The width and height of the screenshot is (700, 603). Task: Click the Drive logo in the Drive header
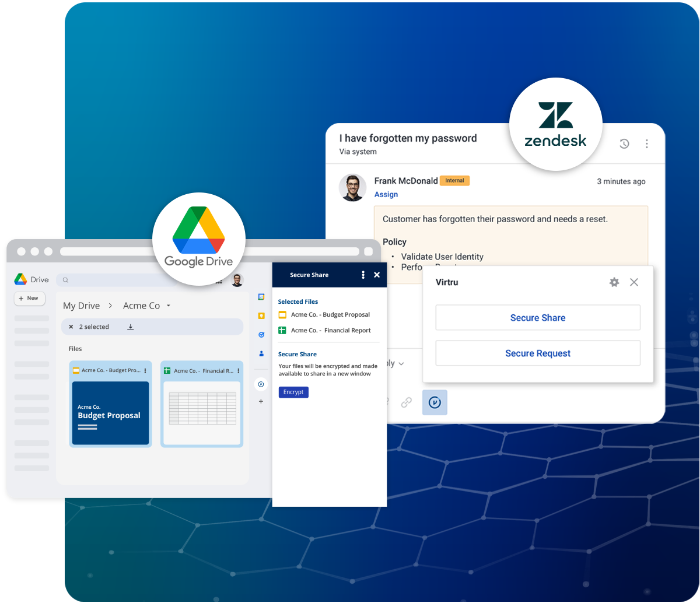[21, 279]
